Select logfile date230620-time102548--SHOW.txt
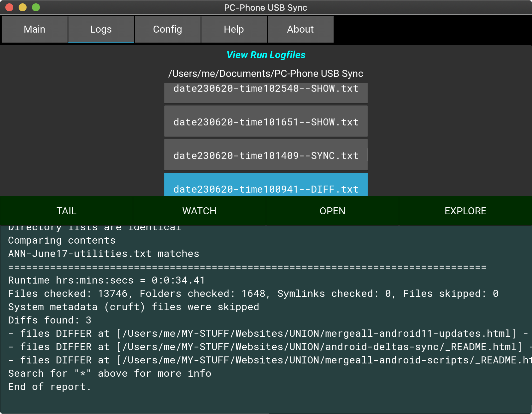 (x=266, y=93)
